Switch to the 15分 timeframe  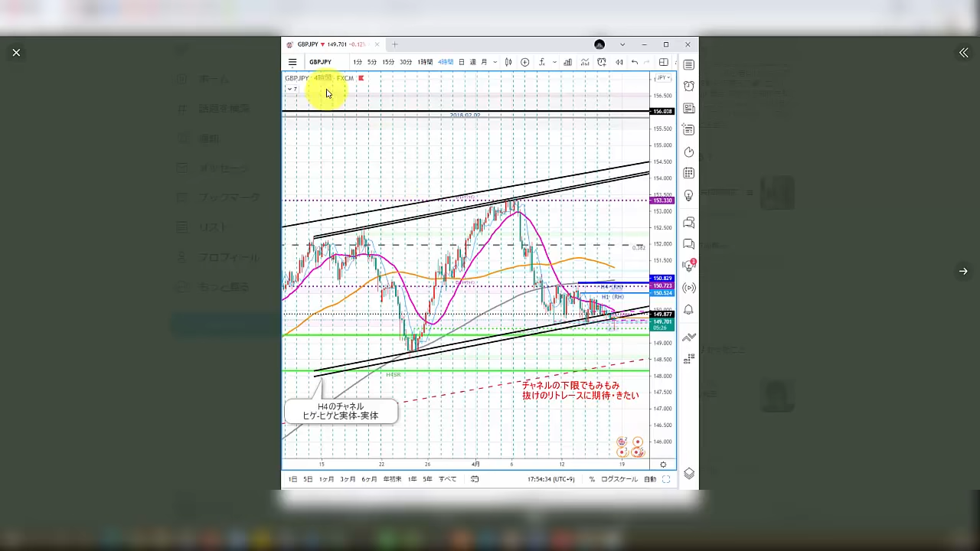tap(388, 62)
